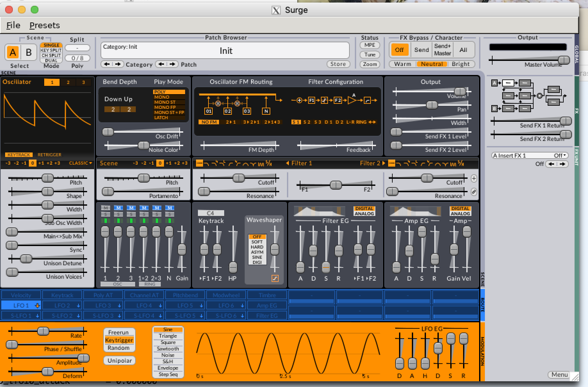The height and width of the screenshot is (387, 588).
Task: Select the 2>1 FM routing option
Action: coord(231,122)
